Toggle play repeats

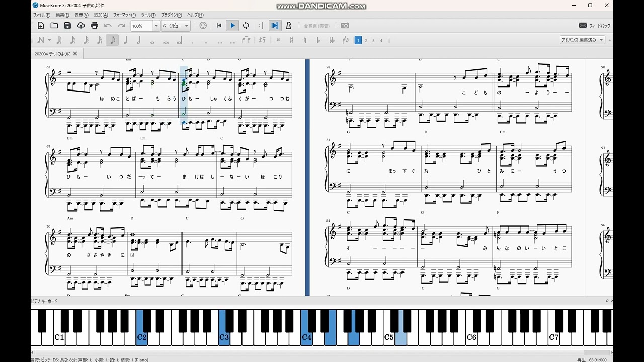pos(261,26)
